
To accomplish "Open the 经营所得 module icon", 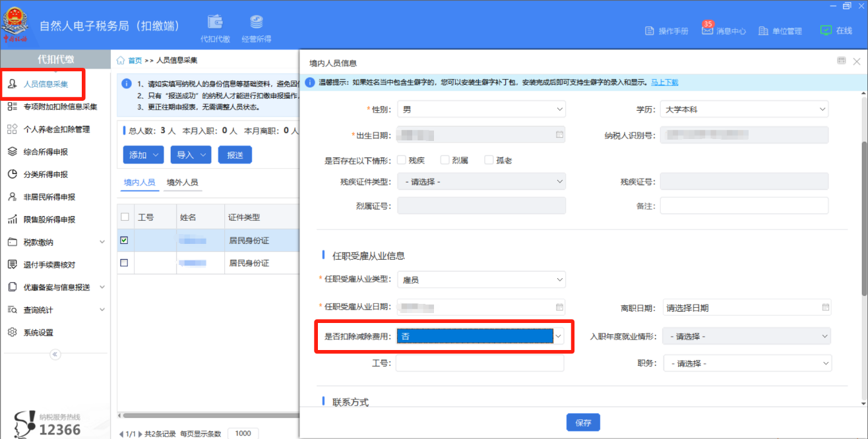I will (x=256, y=23).
